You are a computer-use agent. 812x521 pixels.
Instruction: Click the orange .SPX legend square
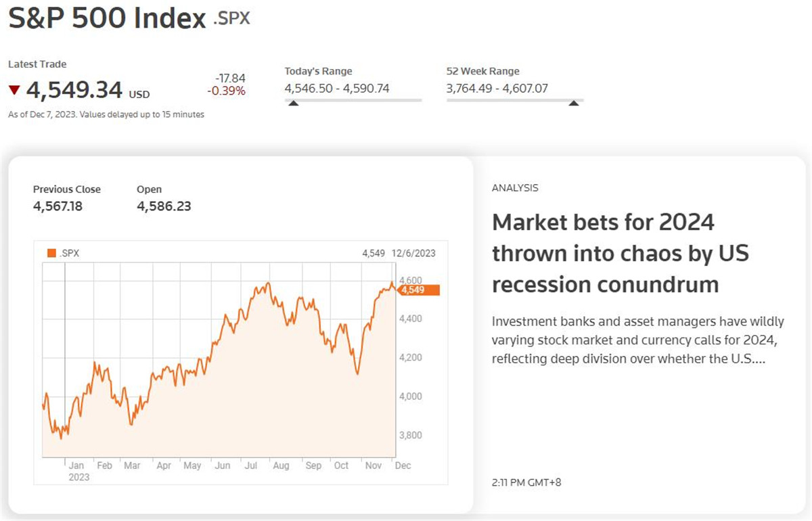tap(51, 253)
